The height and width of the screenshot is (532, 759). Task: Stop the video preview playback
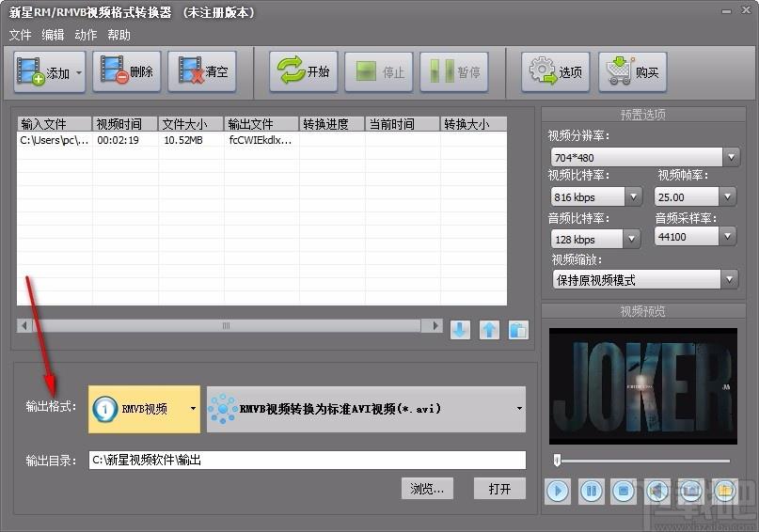pos(624,492)
